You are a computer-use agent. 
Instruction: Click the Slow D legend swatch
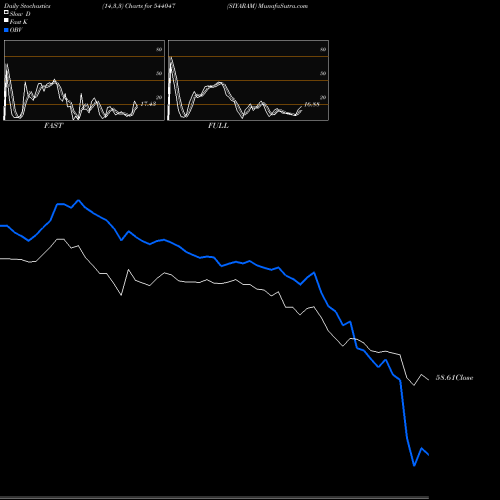coord(6,12)
